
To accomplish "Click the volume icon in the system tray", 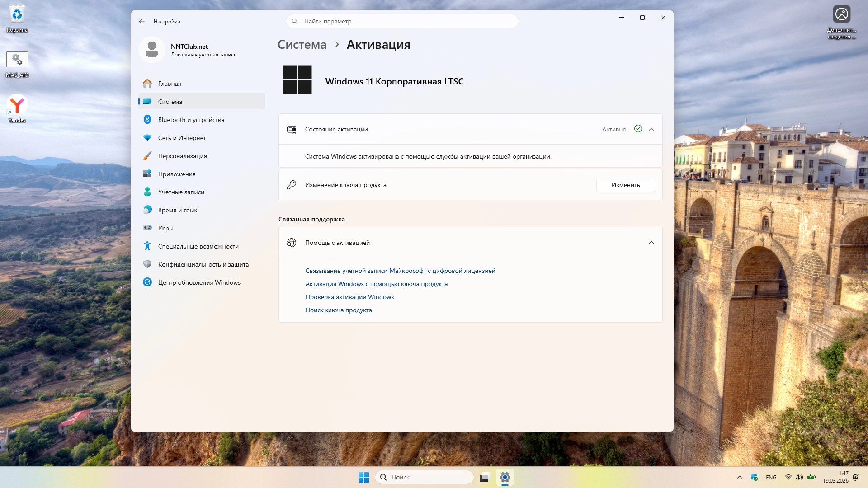I will click(799, 477).
